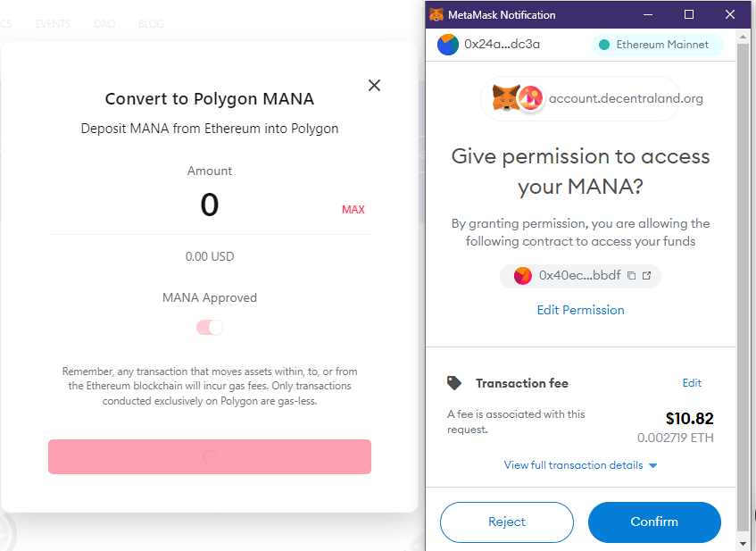Open contract address in block explorer

point(647,276)
